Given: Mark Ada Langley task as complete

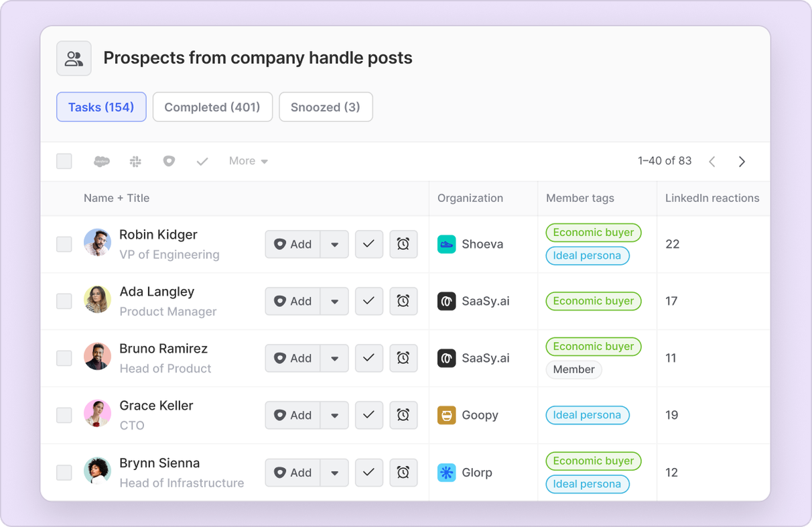Looking at the screenshot, I should (368, 302).
